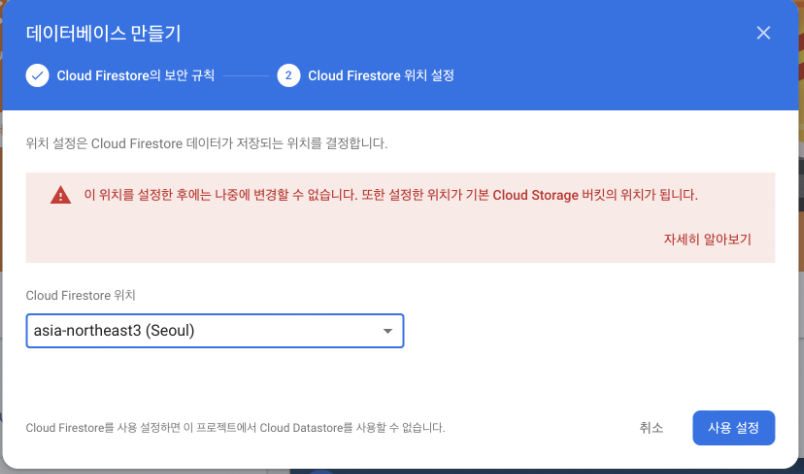
Task: Open the Cloud Firestore location dropdown
Action: pyautogui.click(x=215, y=331)
